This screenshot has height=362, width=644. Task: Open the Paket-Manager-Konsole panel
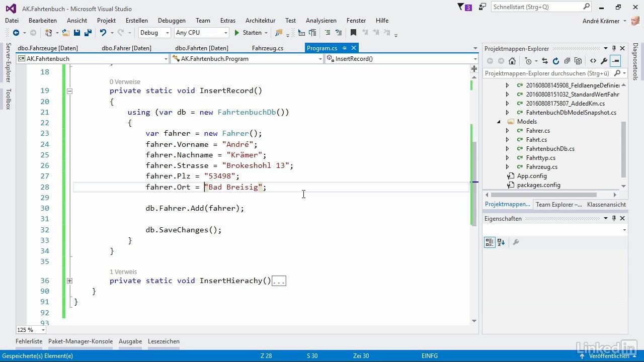tap(80, 341)
